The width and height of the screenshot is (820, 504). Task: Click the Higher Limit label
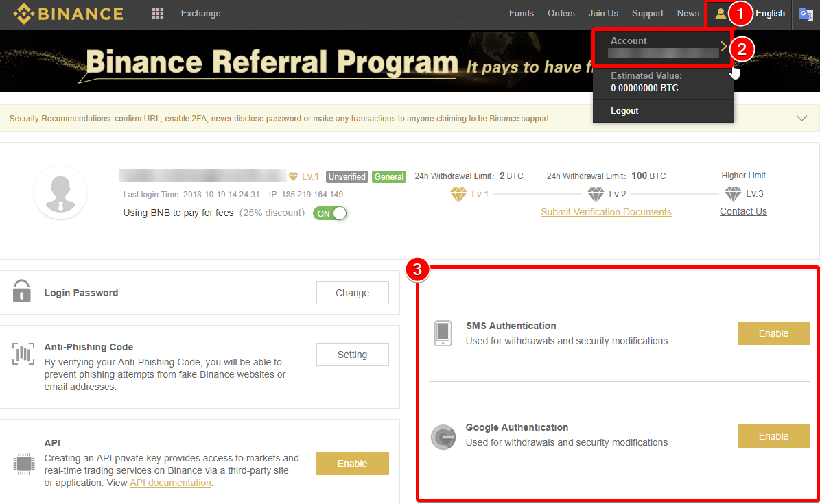(743, 176)
